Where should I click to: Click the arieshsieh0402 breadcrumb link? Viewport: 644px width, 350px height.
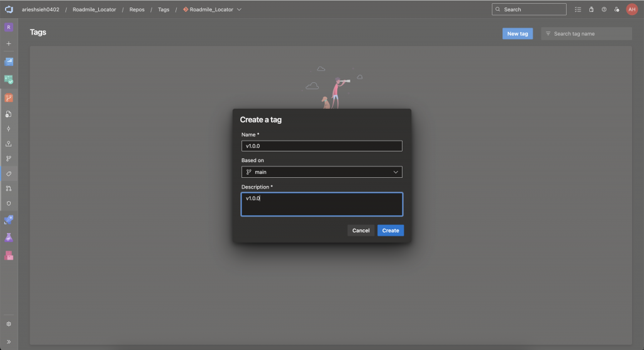[x=40, y=9]
